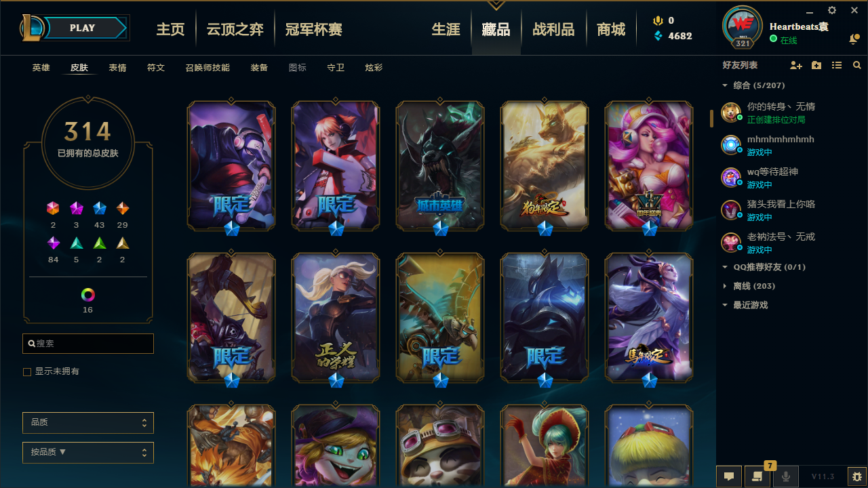
Task: Click the chroma color wheel icon
Action: click(x=88, y=295)
